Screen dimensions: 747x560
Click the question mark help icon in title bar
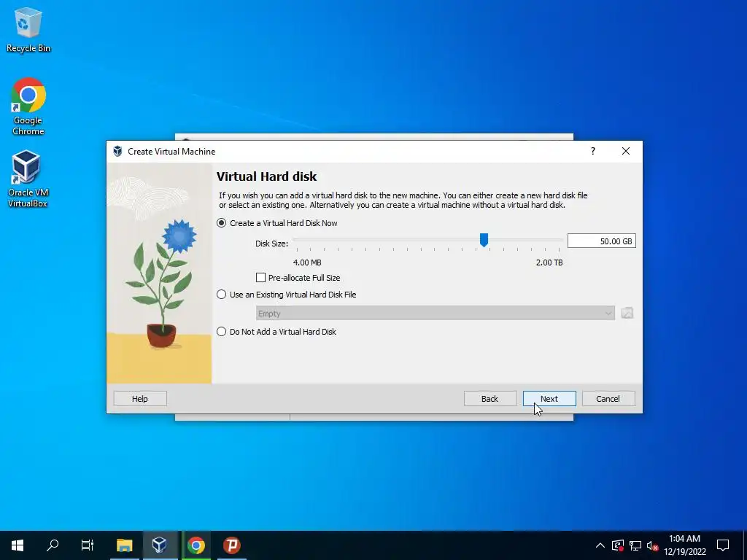[592, 152]
